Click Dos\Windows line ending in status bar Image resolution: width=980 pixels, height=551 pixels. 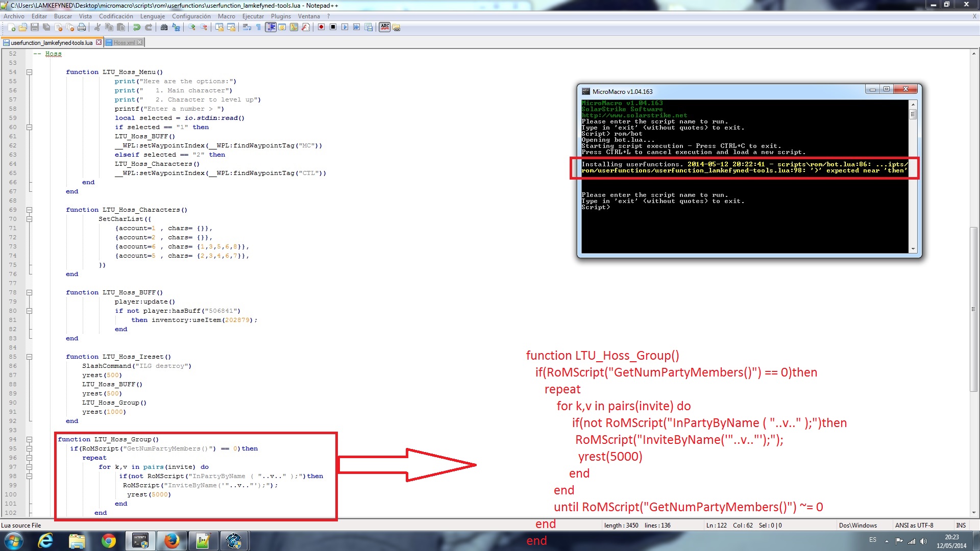point(857,525)
